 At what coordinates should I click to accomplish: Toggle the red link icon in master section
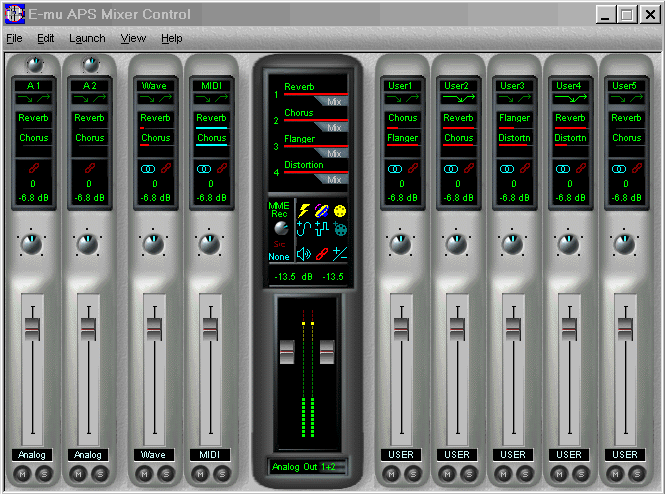click(x=322, y=254)
